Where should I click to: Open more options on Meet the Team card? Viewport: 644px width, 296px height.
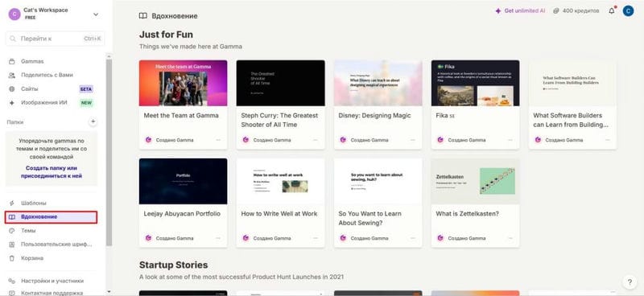[x=218, y=140]
